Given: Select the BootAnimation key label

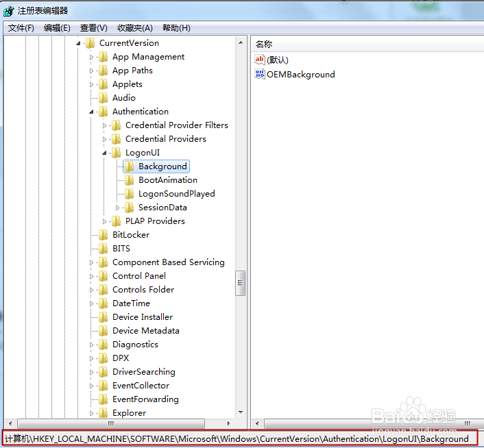Looking at the screenshot, I should point(168,180).
